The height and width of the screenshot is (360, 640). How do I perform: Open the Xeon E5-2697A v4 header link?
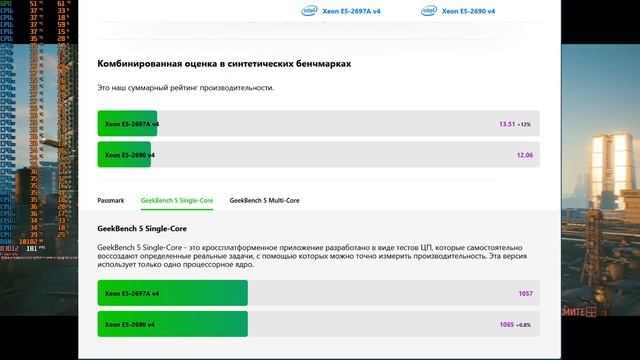tap(351, 11)
